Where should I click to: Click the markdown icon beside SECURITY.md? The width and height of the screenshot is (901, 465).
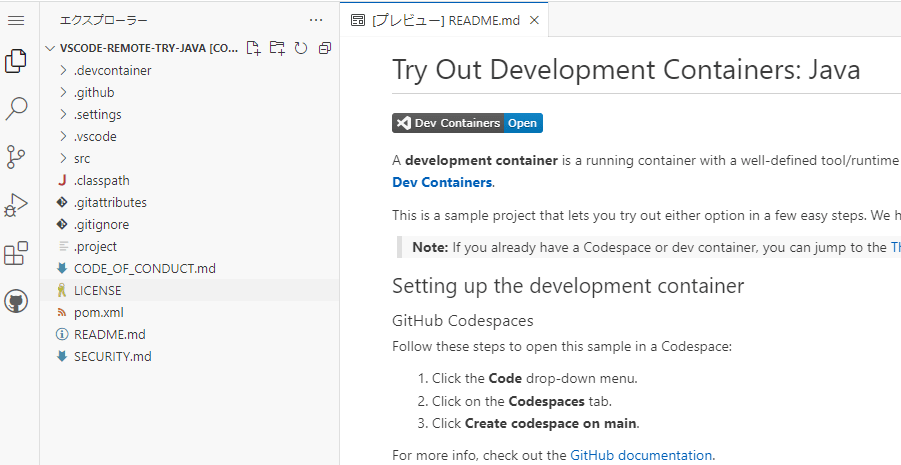coord(62,356)
